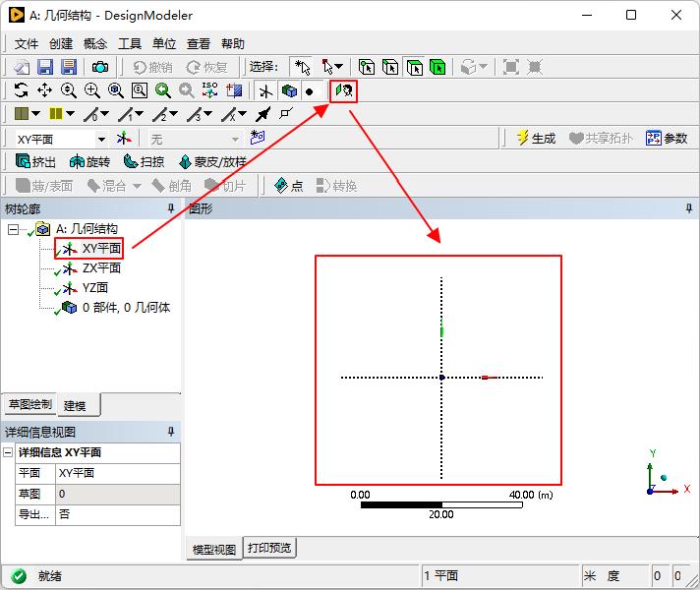Switch to the 草图绘制 tab
Viewport: 700px width, 590px height.
click(x=29, y=405)
